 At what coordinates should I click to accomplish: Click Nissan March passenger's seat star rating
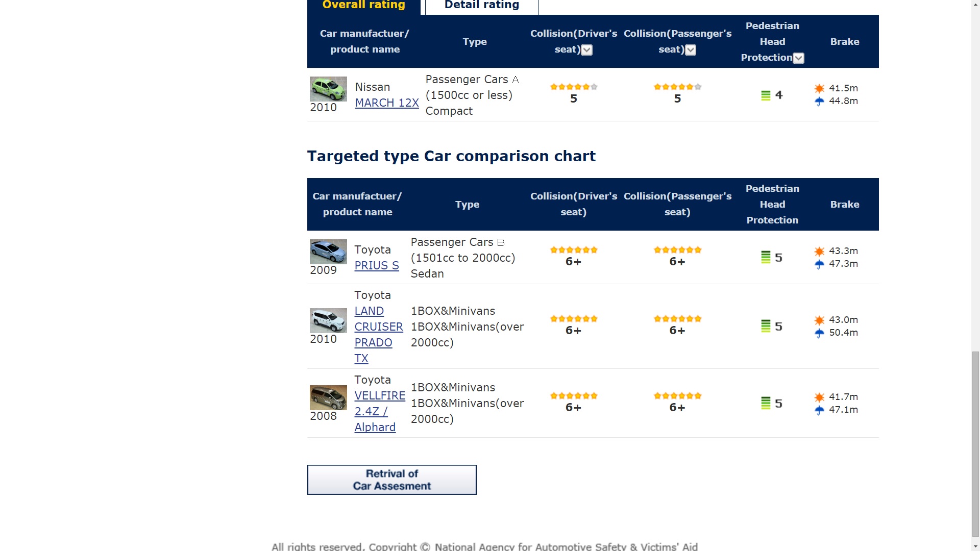(678, 87)
